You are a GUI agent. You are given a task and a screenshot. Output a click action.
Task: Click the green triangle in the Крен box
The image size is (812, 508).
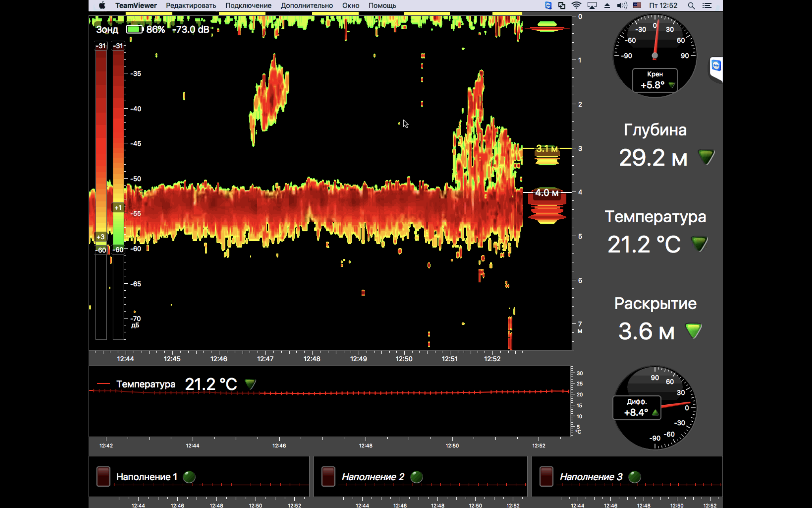pos(672,85)
